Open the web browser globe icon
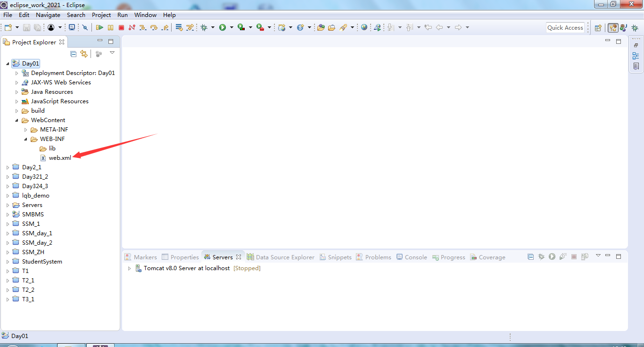 [364, 28]
